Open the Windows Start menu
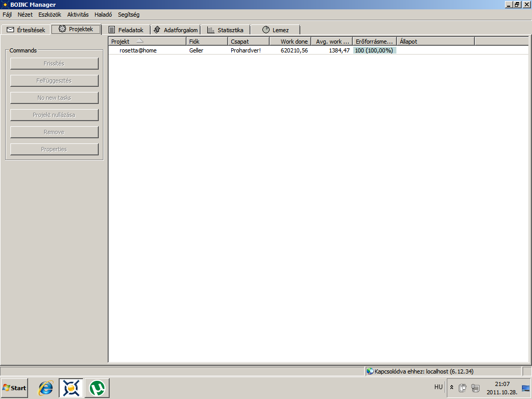532x399 pixels. (14, 388)
